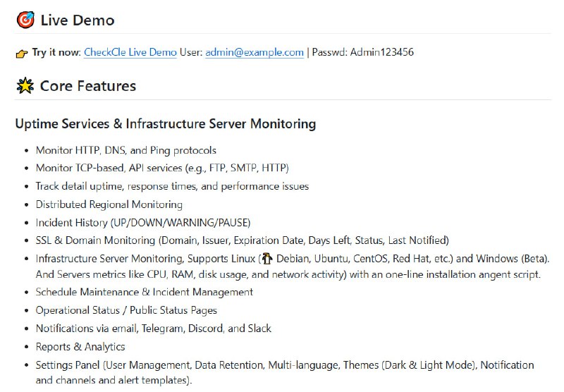The image size is (564, 392).
Task: Click the SSL & Domain Monitoring bullet
Action: coord(242,240)
